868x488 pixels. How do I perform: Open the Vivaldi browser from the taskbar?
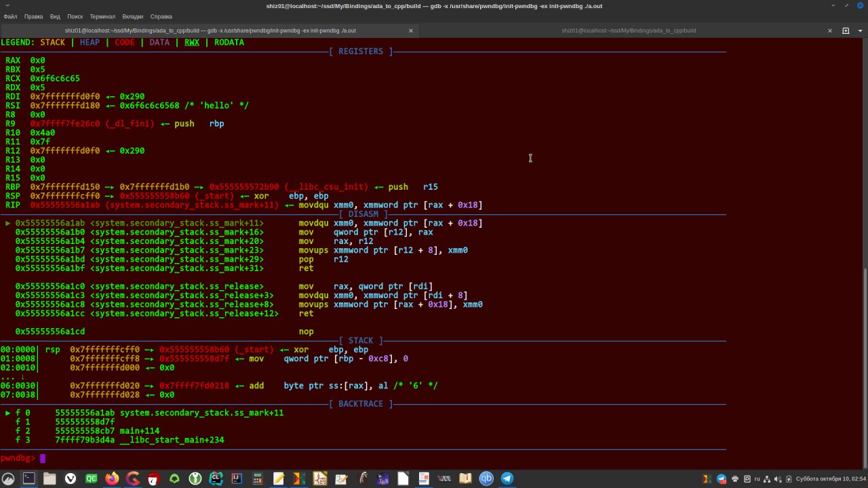point(71,479)
